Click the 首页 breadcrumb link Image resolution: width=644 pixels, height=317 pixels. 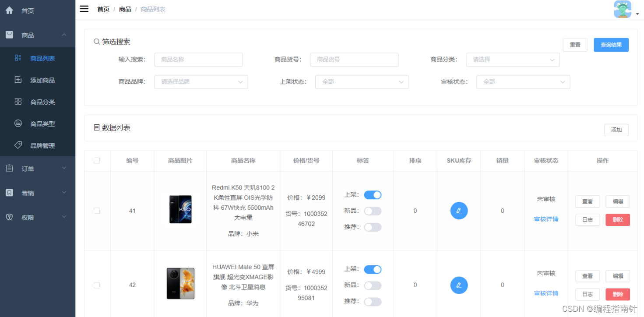tap(103, 9)
